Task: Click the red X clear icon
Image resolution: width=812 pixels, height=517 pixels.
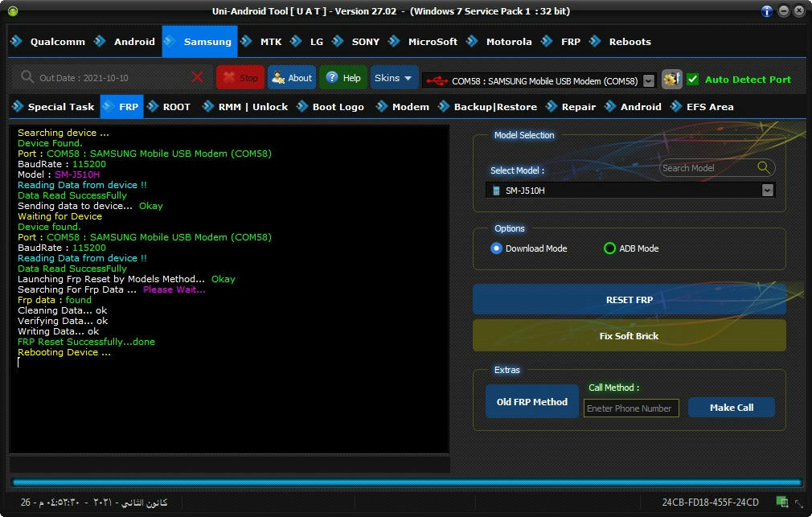Action: (197, 78)
